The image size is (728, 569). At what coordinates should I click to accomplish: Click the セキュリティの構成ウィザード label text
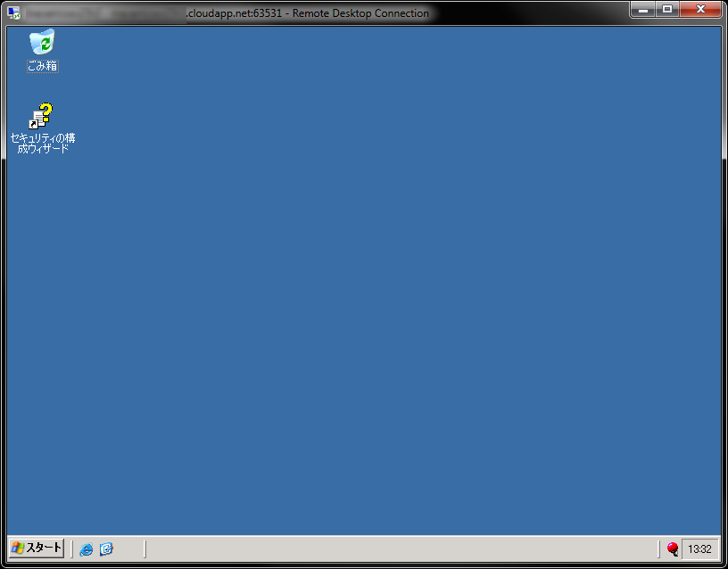43,143
